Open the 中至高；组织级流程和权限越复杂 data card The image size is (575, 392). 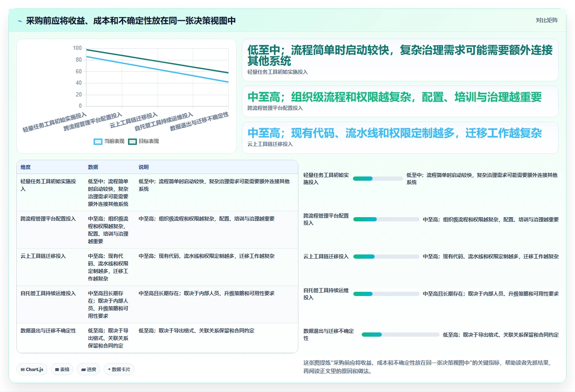tap(400, 101)
